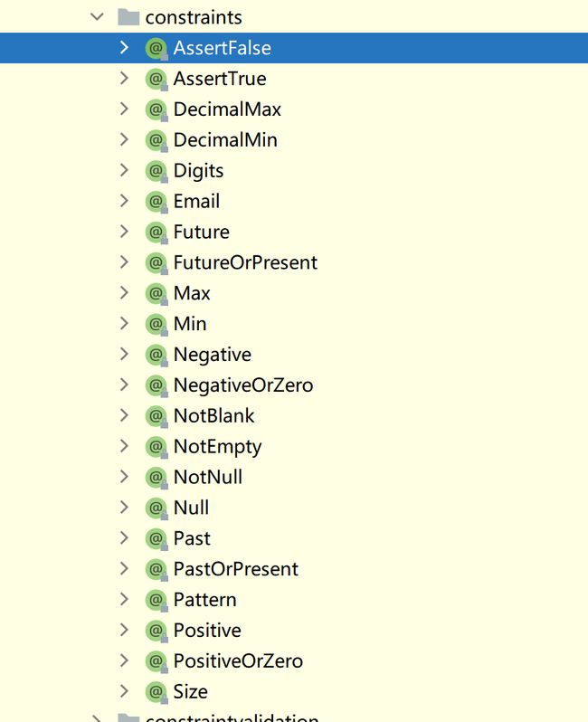Click the AssertFalse annotation icon
The width and height of the screenshot is (588, 722).
(x=156, y=48)
